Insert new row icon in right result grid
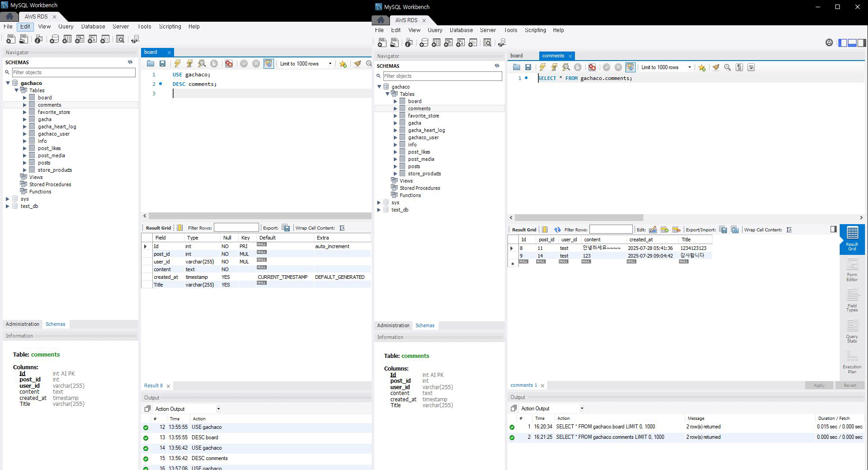The height and width of the screenshot is (470, 868). tap(665, 230)
